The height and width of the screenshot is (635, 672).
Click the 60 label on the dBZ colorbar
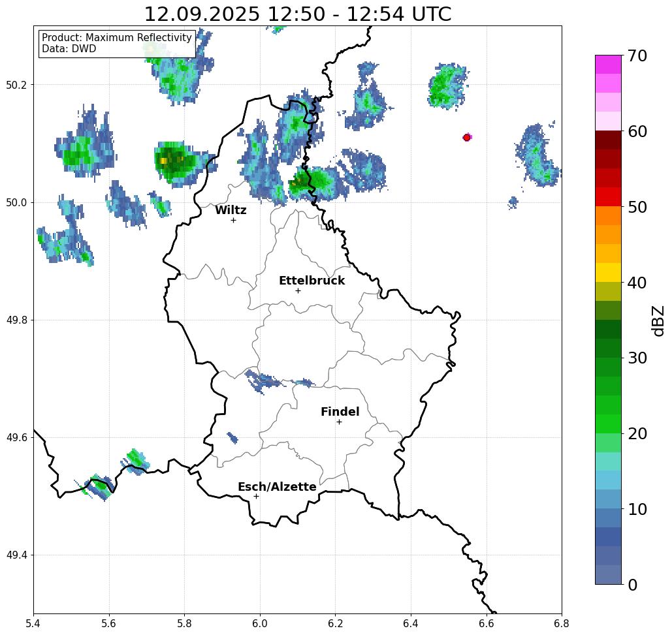[637, 131]
